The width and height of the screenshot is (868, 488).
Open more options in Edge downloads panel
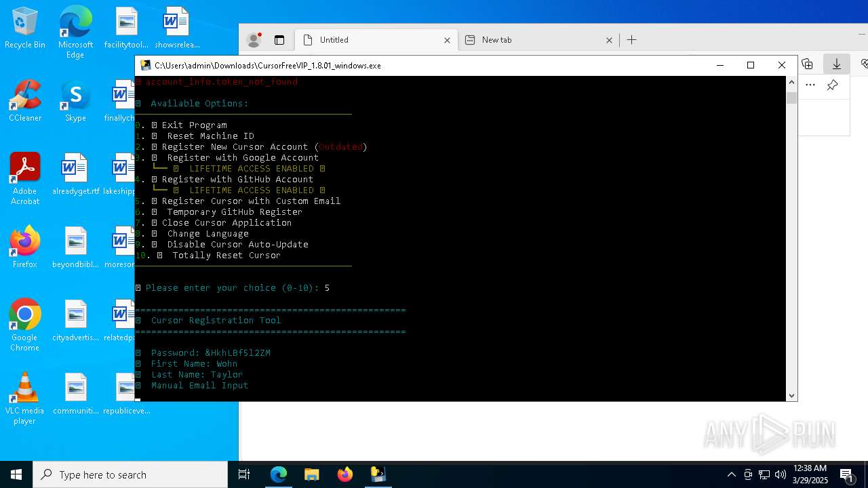point(810,85)
